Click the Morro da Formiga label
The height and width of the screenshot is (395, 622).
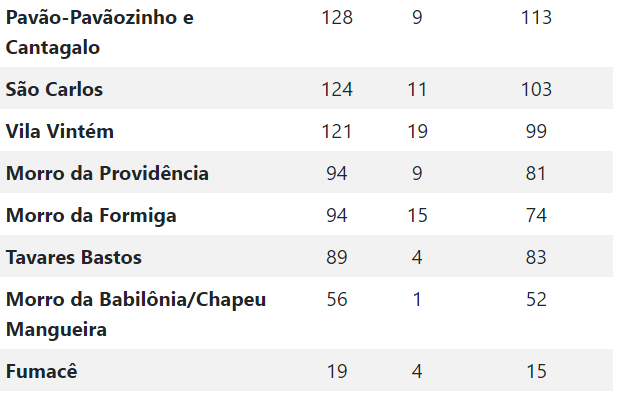pos(91,216)
